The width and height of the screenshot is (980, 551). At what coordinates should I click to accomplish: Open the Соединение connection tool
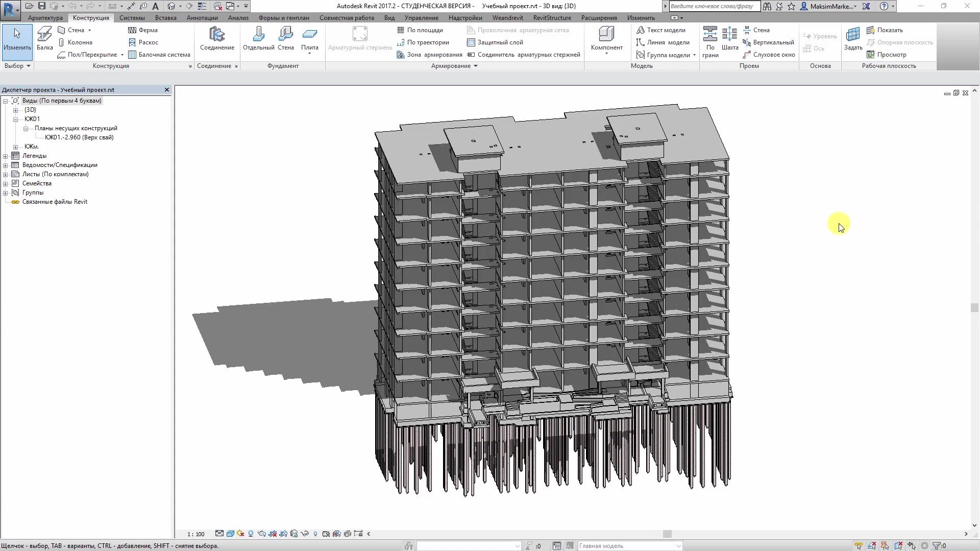click(x=217, y=39)
